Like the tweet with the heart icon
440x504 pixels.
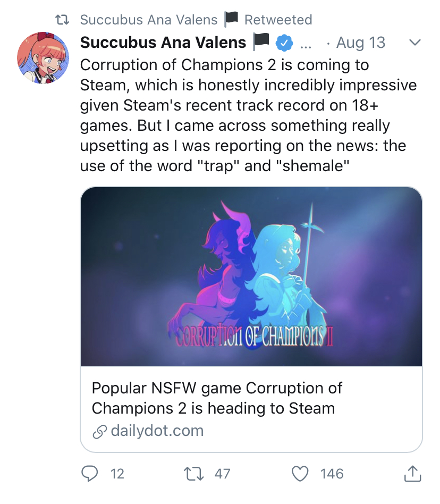pyautogui.click(x=301, y=473)
